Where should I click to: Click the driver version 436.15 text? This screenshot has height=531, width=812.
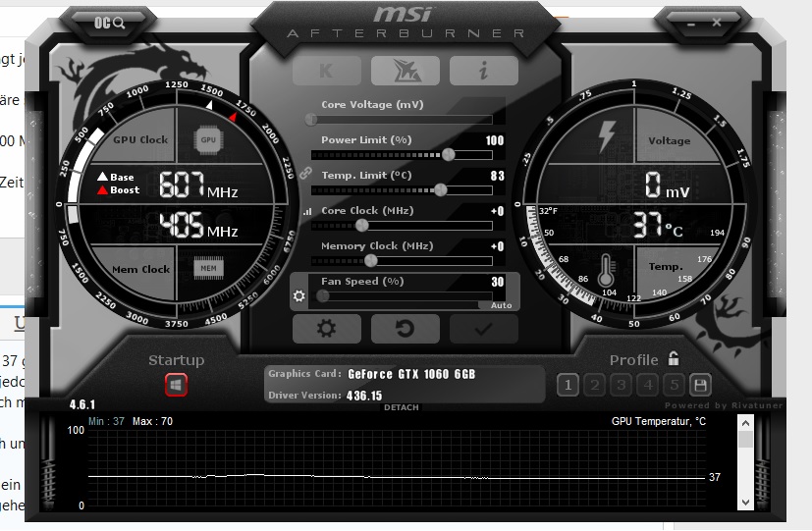(364, 396)
